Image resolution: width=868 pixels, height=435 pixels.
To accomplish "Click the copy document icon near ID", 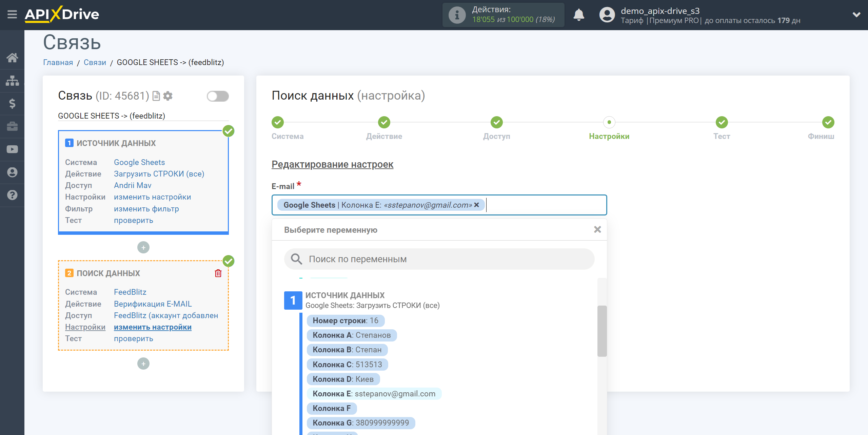I will (x=156, y=96).
